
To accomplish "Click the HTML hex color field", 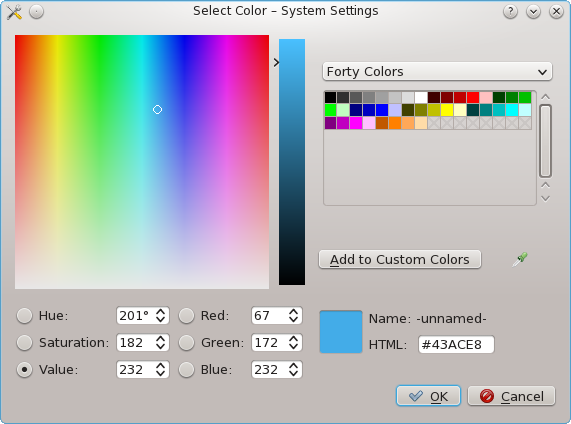I will pyautogui.click(x=456, y=344).
